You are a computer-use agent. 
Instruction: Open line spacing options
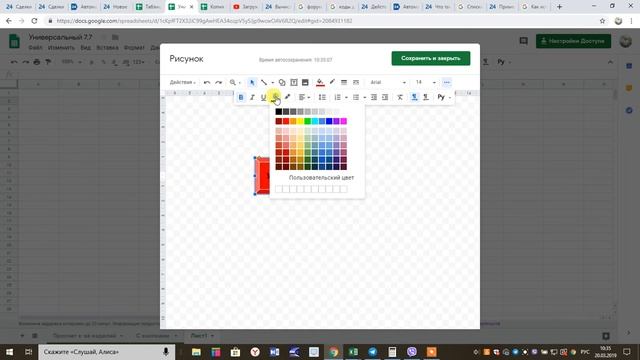tap(322, 97)
